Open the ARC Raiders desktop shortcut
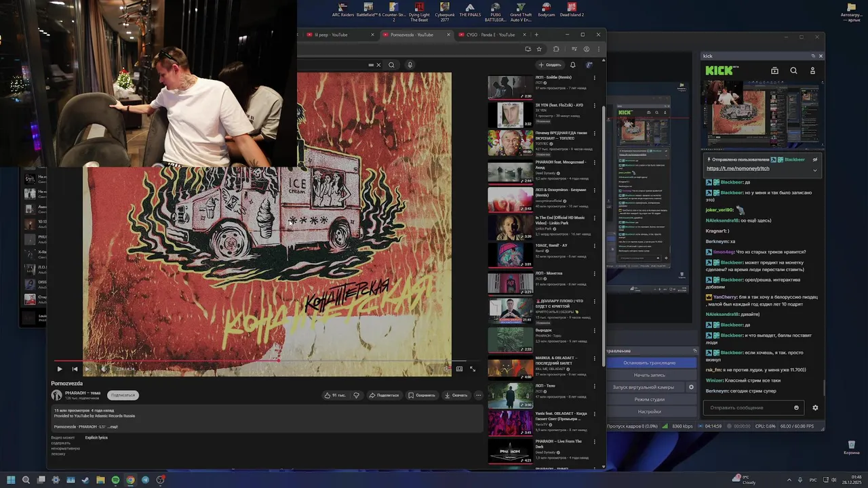This screenshot has height=488, width=868. pos(344,9)
